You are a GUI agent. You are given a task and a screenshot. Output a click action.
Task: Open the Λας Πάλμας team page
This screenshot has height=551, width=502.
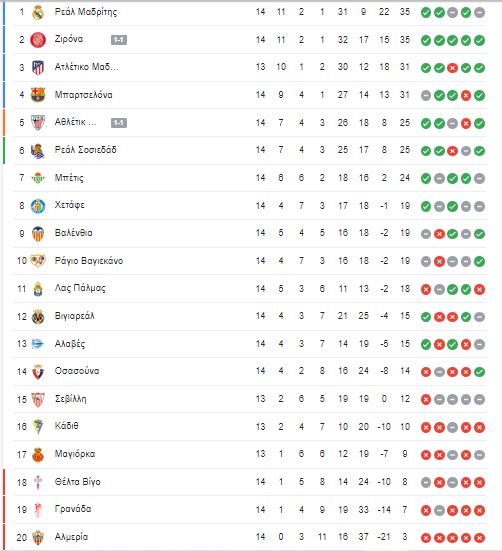click(80, 288)
